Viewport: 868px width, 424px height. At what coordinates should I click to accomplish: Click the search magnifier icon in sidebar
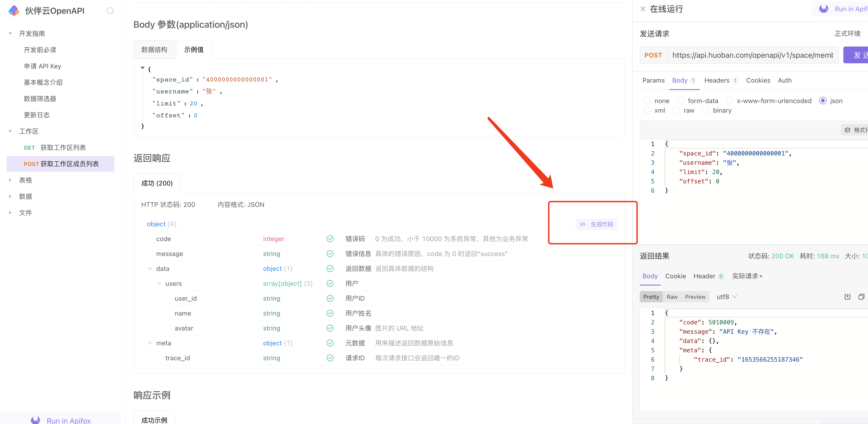point(110,11)
